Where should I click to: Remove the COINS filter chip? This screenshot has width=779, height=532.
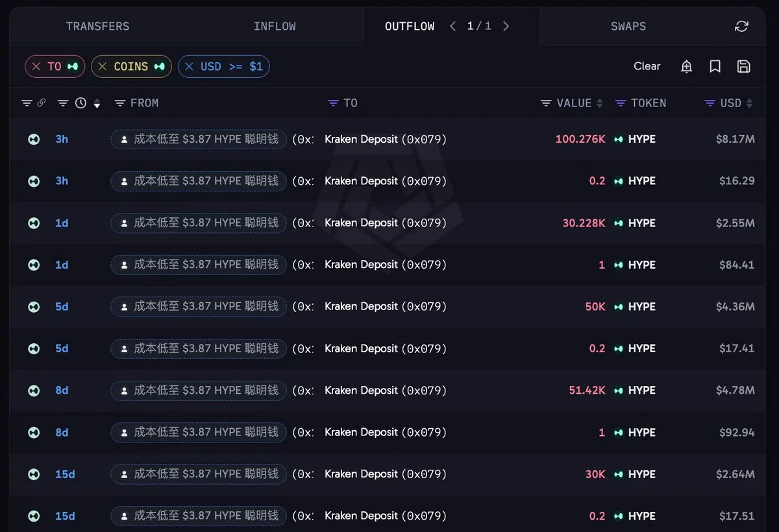pos(103,66)
